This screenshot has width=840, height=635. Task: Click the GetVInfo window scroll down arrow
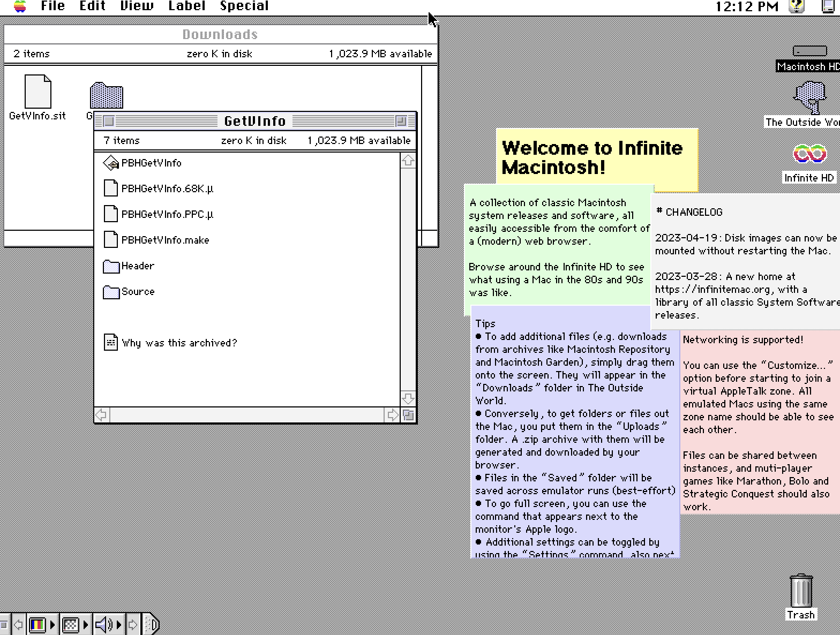408,399
